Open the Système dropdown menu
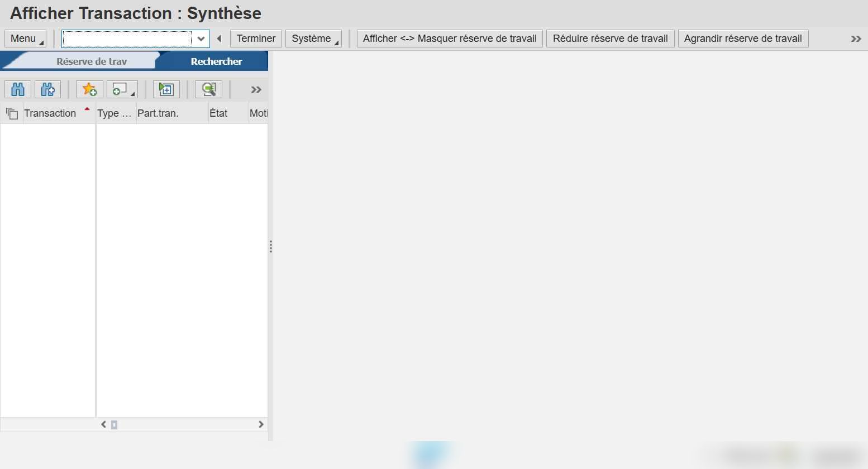Viewport: 868px width, 469px height. pos(313,39)
